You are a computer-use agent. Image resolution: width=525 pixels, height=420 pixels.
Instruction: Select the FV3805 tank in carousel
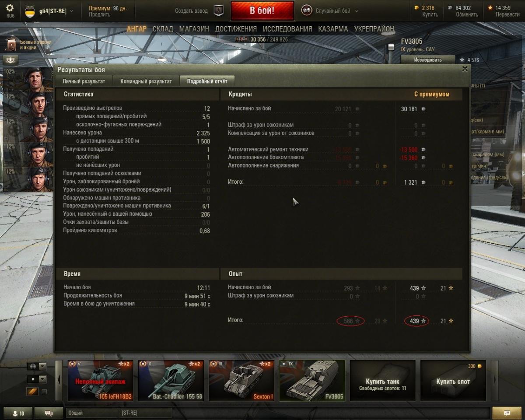click(x=312, y=380)
